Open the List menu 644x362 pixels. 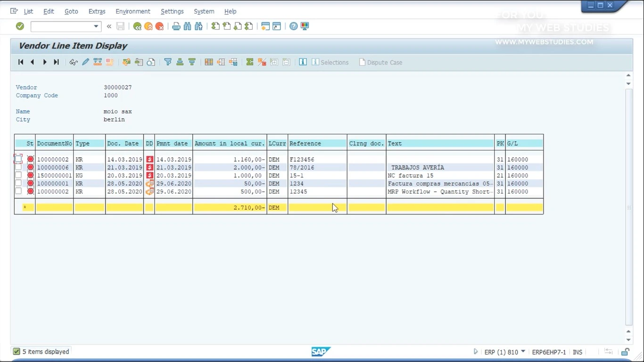28,11
